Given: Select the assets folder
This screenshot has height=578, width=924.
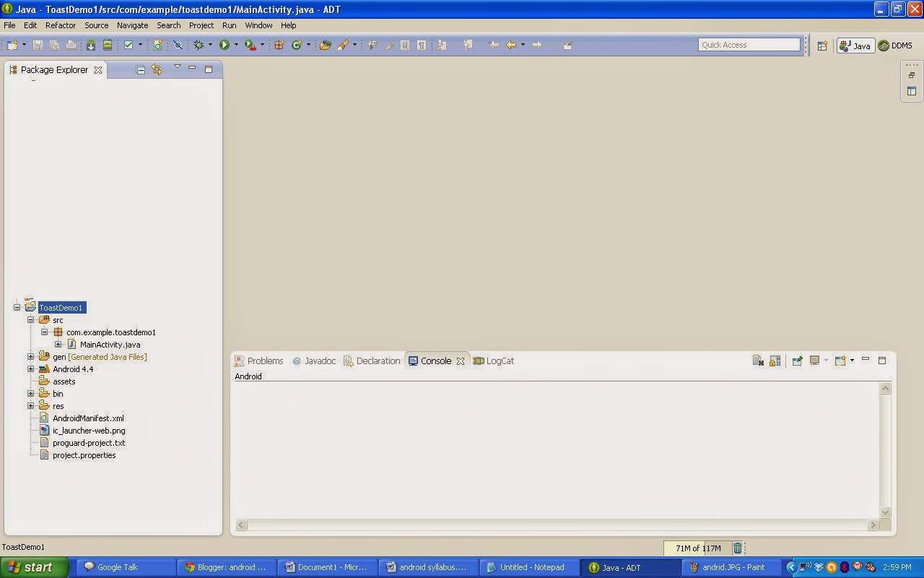Looking at the screenshot, I should coord(64,381).
